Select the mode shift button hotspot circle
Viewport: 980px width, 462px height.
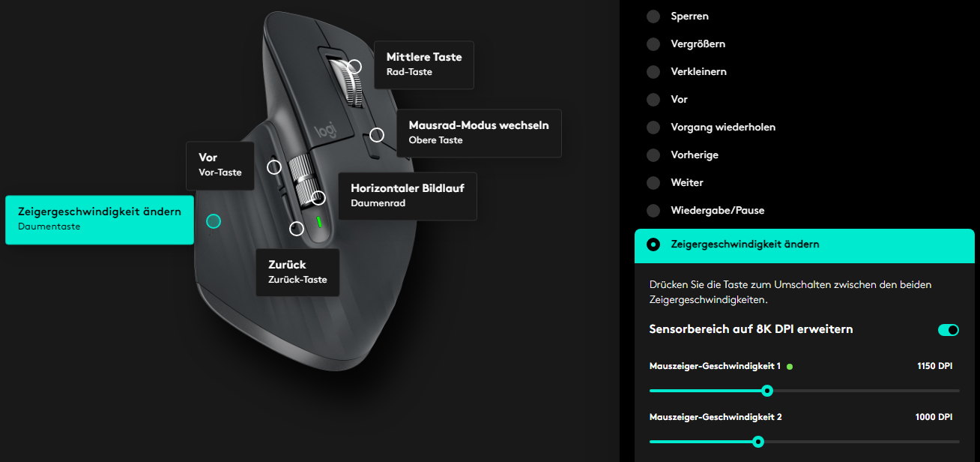(x=377, y=135)
